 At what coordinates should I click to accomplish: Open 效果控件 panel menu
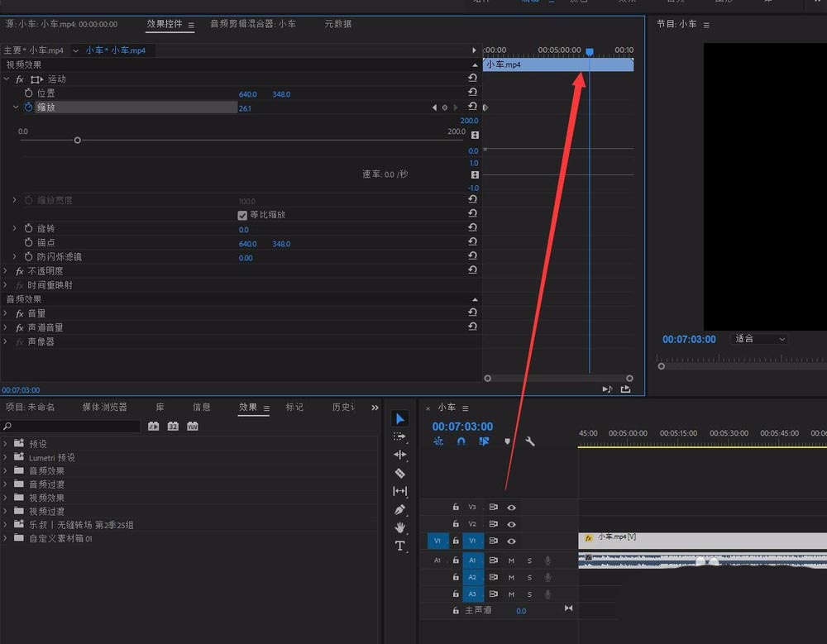point(191,25)
